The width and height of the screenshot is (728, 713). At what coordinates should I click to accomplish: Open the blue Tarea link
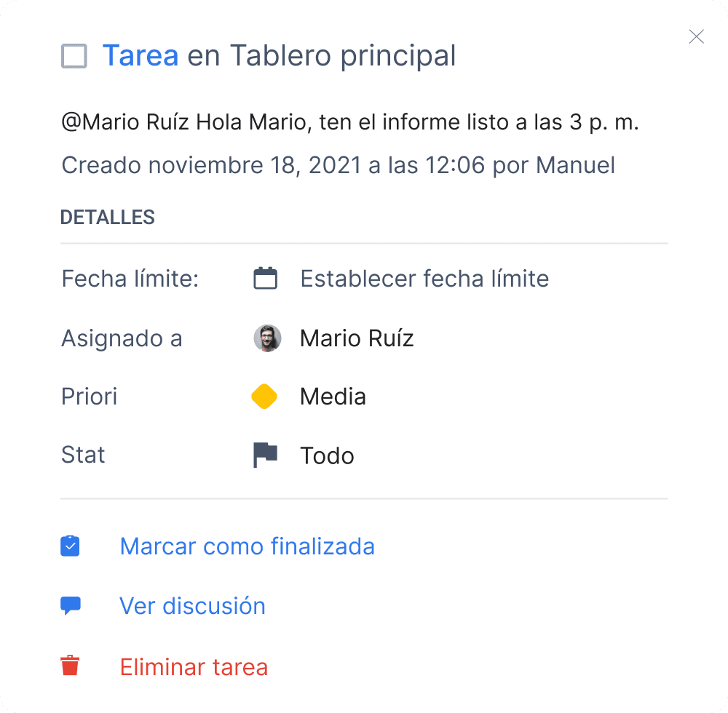(x=141, y=56)
